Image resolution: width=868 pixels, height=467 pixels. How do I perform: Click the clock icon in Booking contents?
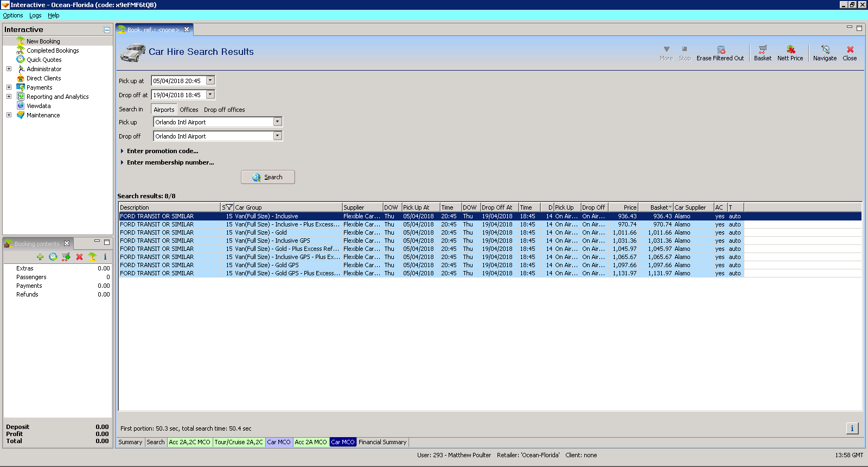coord(53,257)
